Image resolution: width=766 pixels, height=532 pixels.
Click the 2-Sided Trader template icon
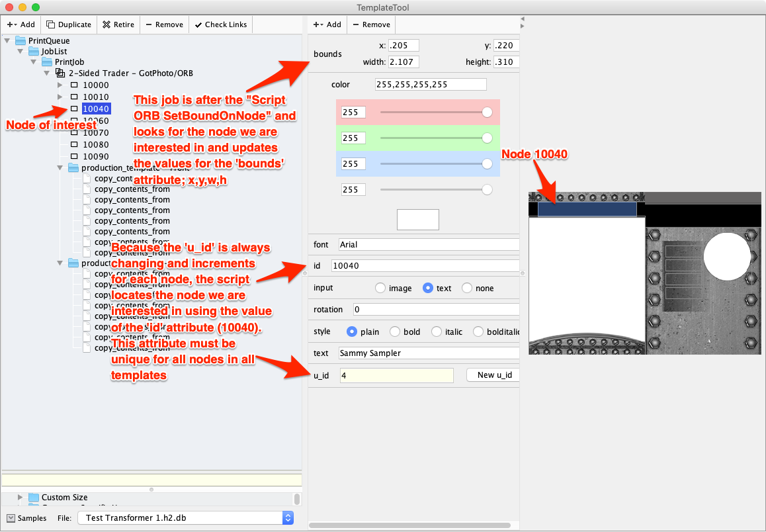pyautogui.click(x=60, y=73)
